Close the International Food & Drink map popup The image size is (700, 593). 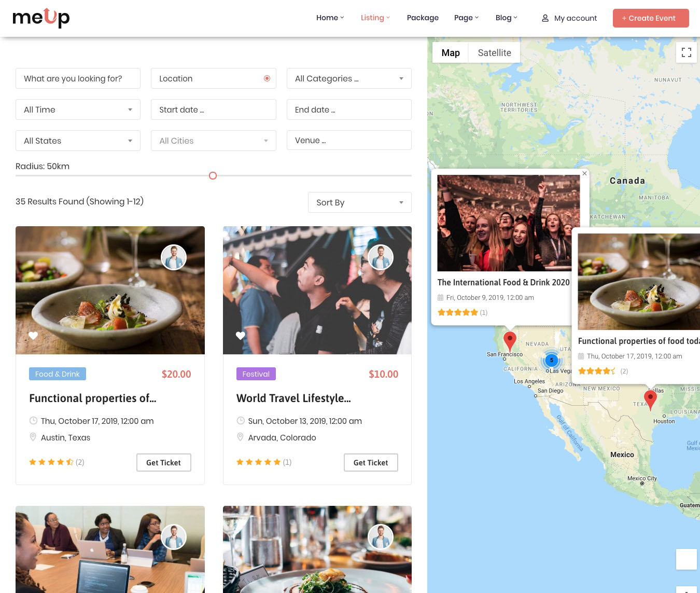click(584, 173)
